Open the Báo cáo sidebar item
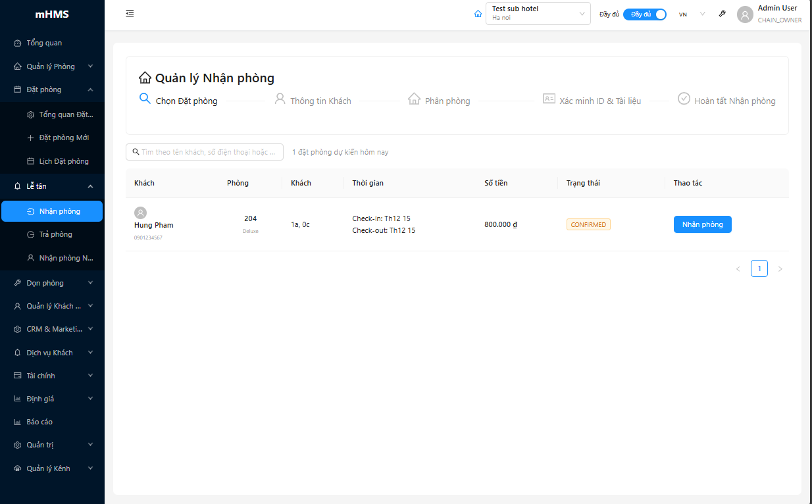Viewport: 812px width, 504px height. 39,422
